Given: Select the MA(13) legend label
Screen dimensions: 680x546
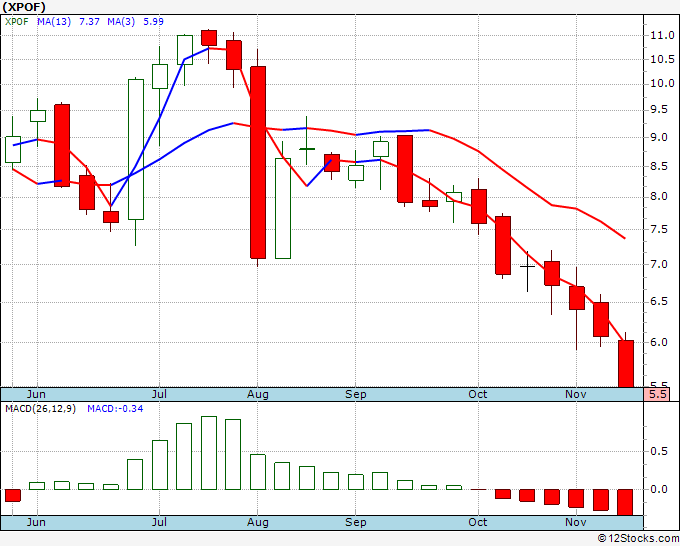Looking at the screenshot, I should (x=54, y=22).
